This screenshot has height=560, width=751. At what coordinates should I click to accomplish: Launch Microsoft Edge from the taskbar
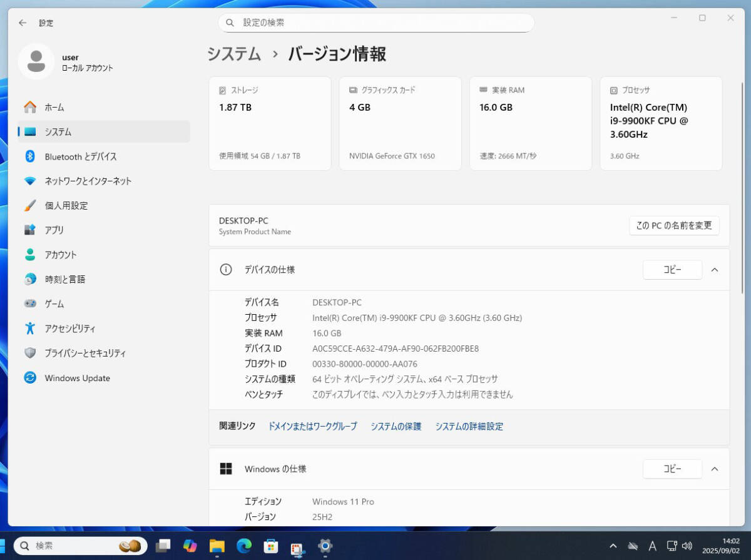243,546
